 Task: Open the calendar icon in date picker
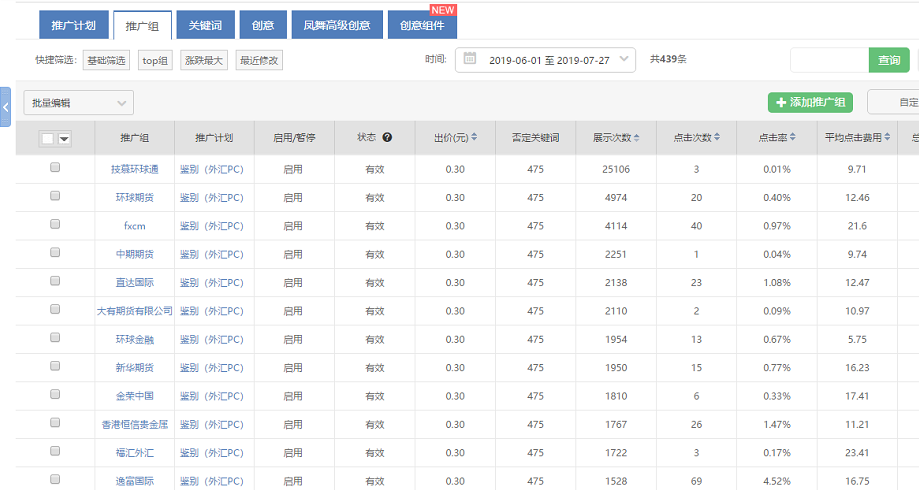tap(469, 59)
